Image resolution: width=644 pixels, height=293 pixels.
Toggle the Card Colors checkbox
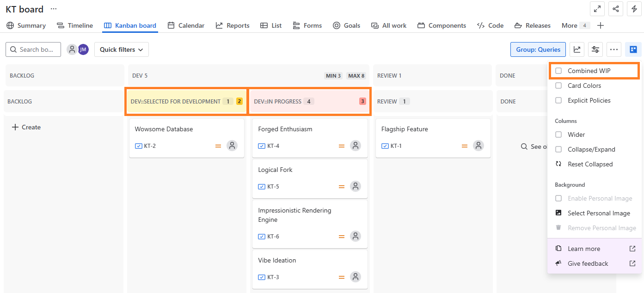click(x=558, y=85)
